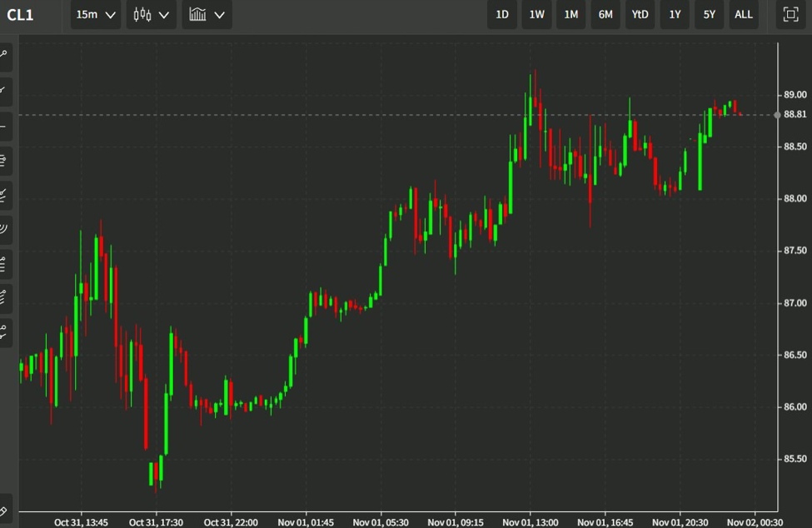Click the candlestick chart style icon

[142, 14]
